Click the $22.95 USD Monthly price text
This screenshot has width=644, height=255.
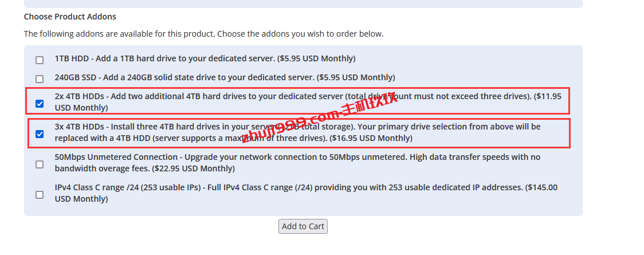click(x=194, y=168)
